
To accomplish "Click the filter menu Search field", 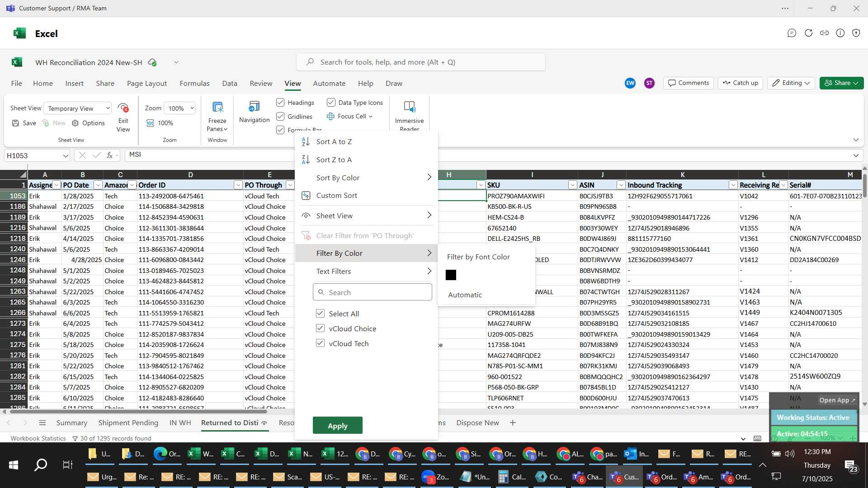I will coord(373,292).
